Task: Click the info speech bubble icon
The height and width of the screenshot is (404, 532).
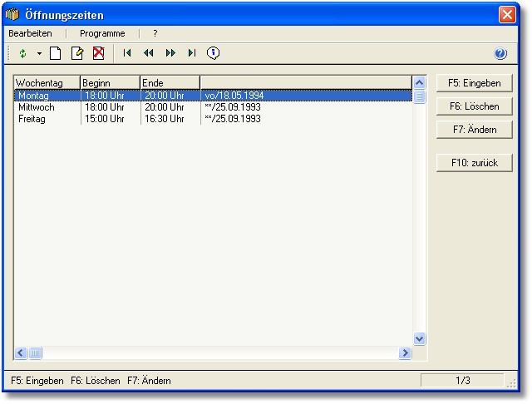Action: (x=213, y=53)
